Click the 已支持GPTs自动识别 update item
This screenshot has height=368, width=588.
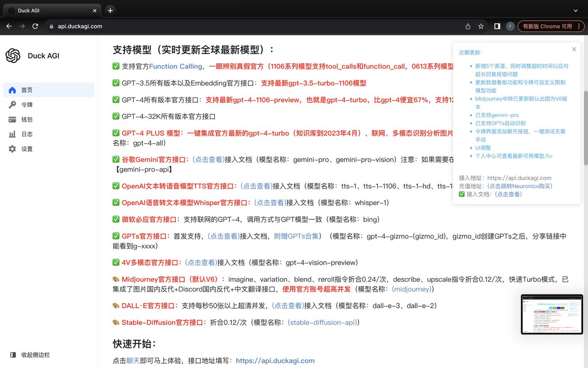click(x=500, y=124)
